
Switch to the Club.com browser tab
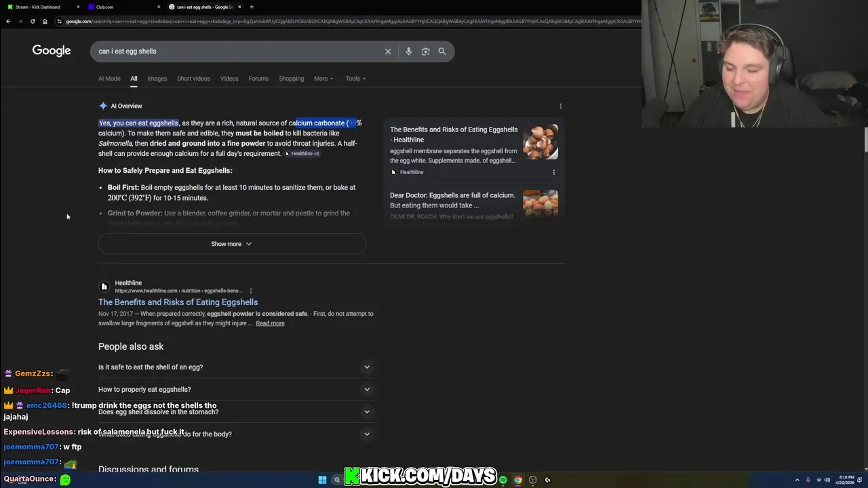[124, 7]
